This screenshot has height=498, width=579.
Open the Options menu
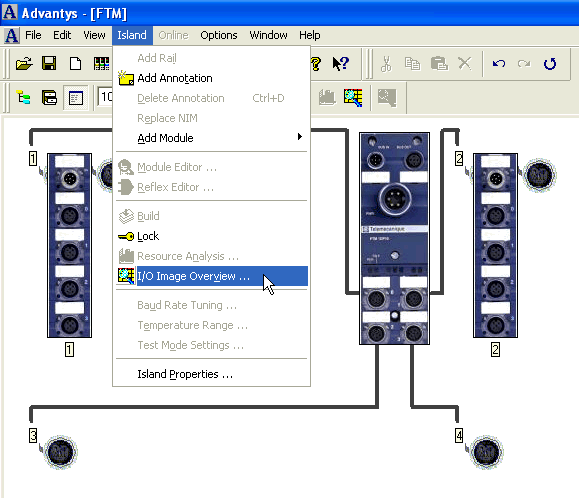[x=219, y=35]
